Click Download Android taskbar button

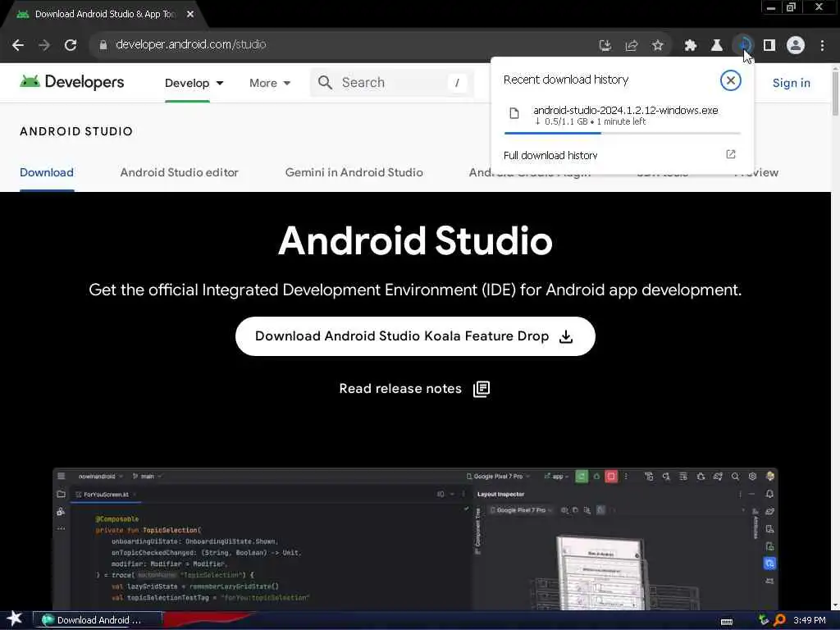98,620
